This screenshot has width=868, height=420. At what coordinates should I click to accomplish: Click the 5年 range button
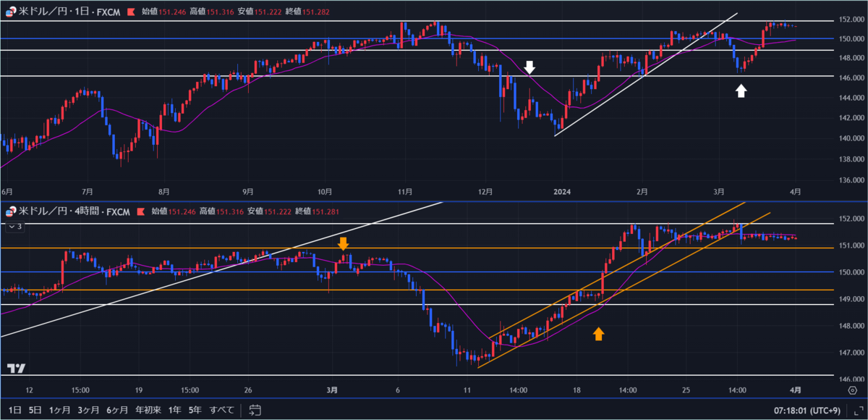point(194,410)
